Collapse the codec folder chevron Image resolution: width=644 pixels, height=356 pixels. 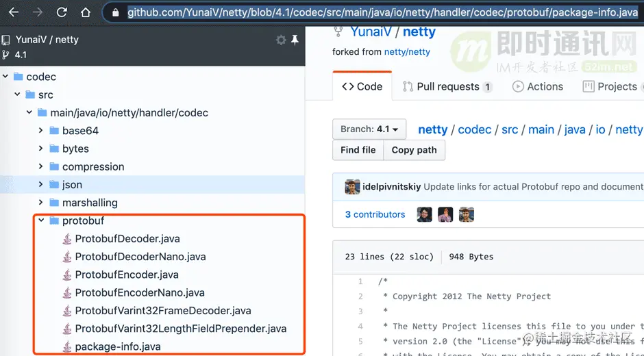tap(5, 77)
